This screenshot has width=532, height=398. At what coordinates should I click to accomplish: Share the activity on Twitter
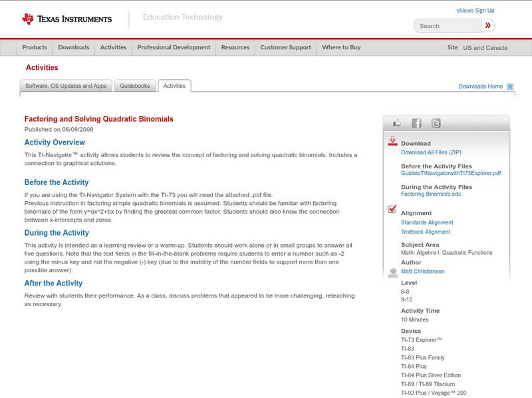tap(436, 123)
